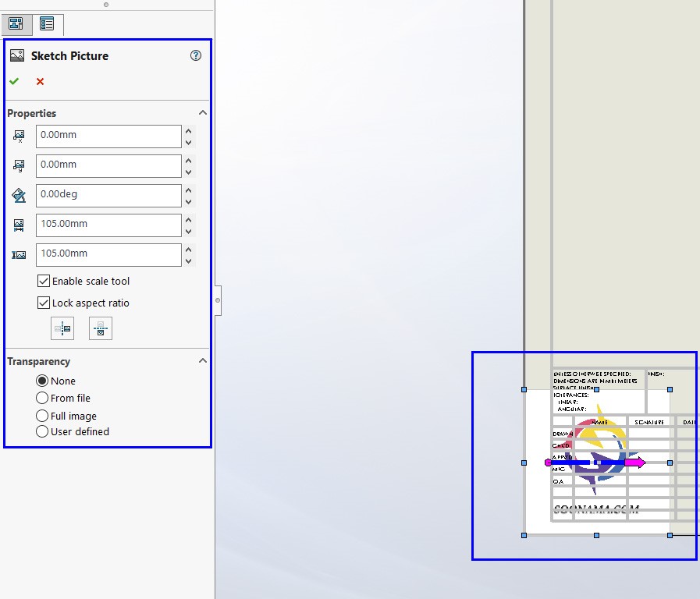Decrease rotation angle with down arrow
Screen dimensions: 700x599
[188, 201]
